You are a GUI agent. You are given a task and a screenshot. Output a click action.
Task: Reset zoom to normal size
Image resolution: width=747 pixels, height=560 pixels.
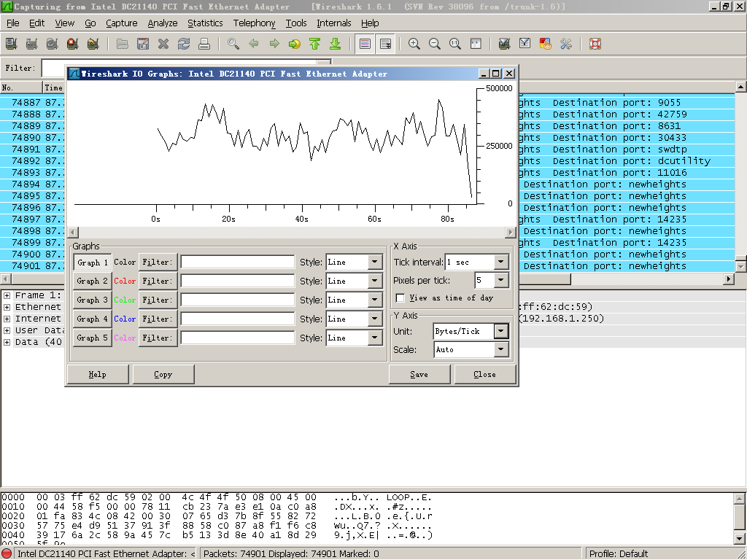[x=455, y=44]
